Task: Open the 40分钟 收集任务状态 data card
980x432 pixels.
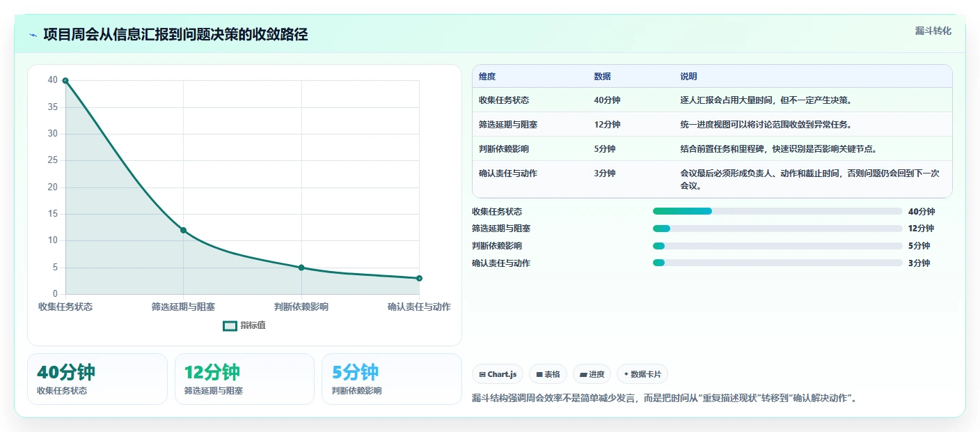Action: (x=97, y=379)
